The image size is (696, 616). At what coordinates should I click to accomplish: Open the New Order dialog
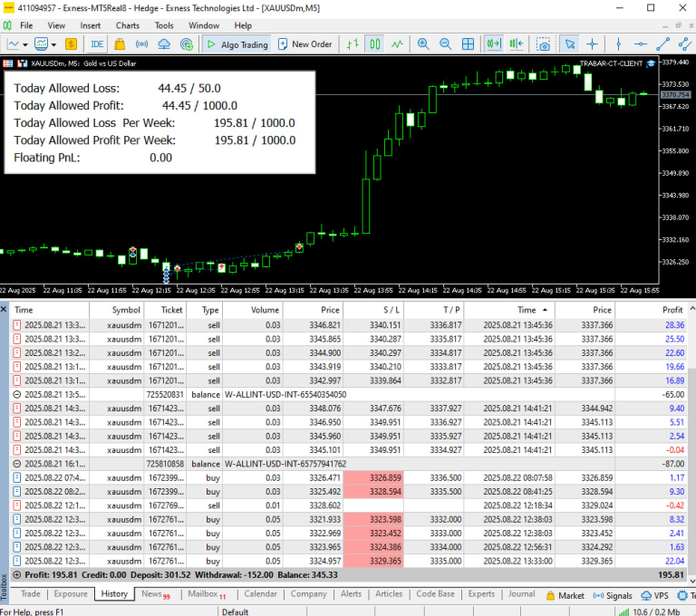click(x=304, y=44)
